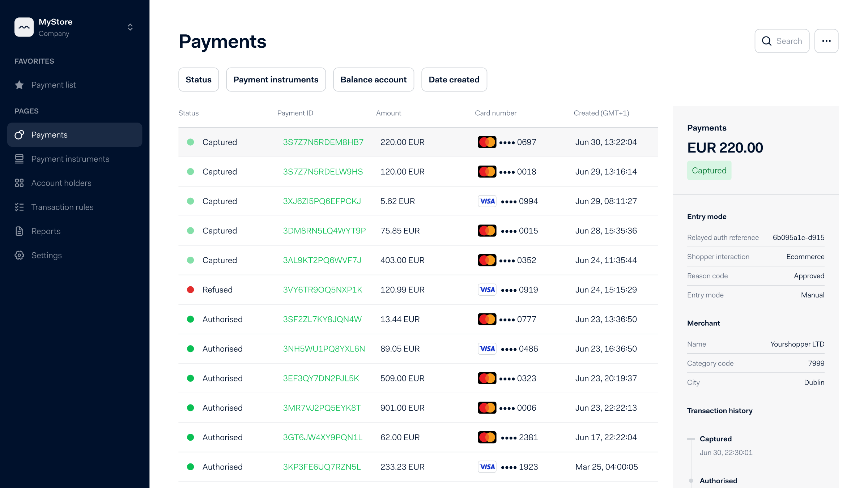Click the MyStore company logo icon
This screenshot has height=488, width=868.
tap(24, 27)
